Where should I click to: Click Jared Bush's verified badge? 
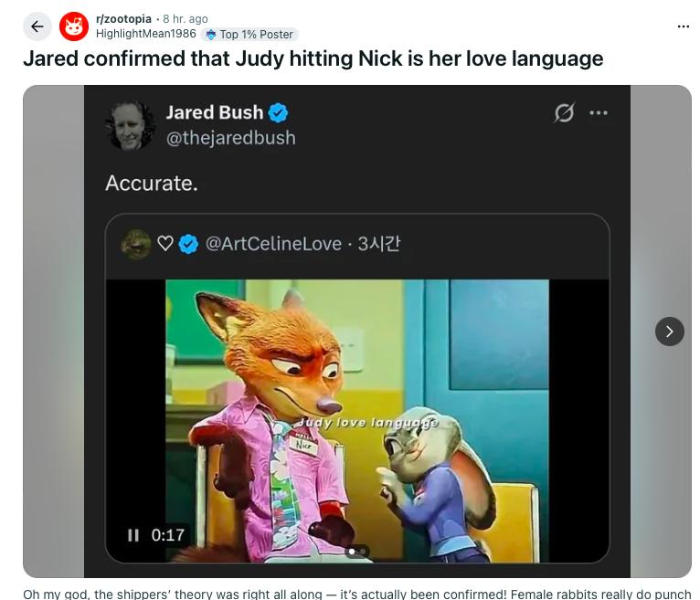coord(278,113)
